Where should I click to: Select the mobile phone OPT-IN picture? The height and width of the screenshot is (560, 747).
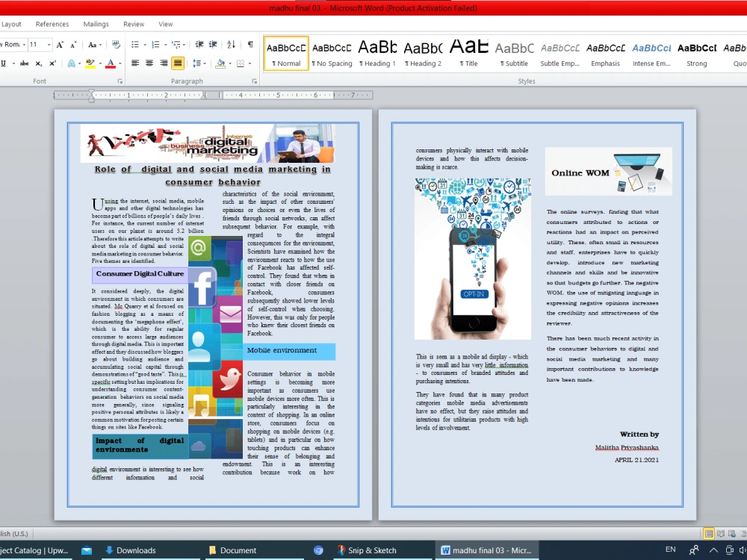(473, 258)
